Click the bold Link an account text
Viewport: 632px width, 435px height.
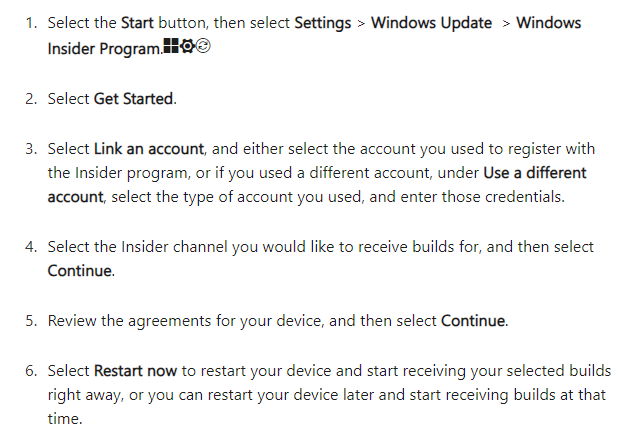(149, 149)
